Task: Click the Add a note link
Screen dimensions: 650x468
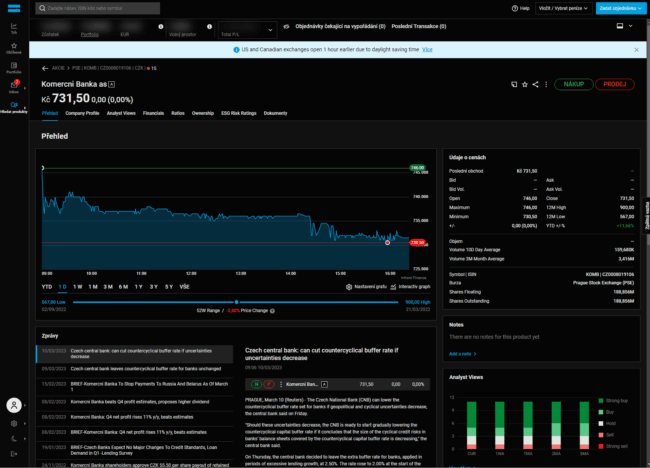Action: (x=462, y=354)
